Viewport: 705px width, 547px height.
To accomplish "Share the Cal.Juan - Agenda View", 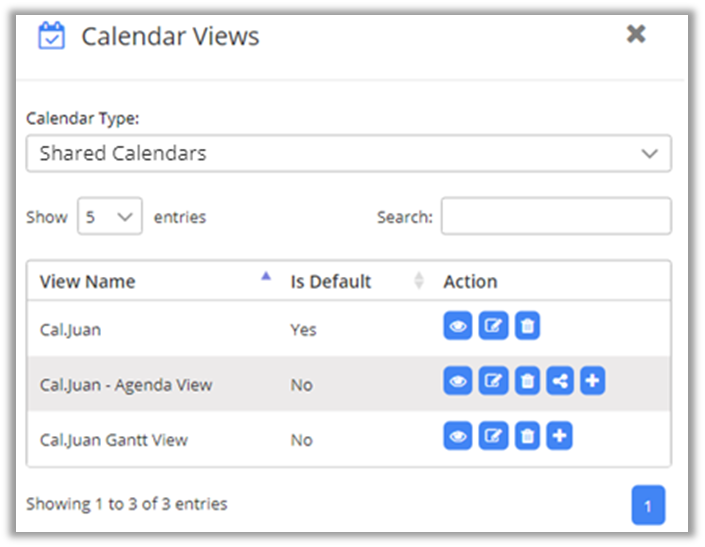I will (560, 381).
